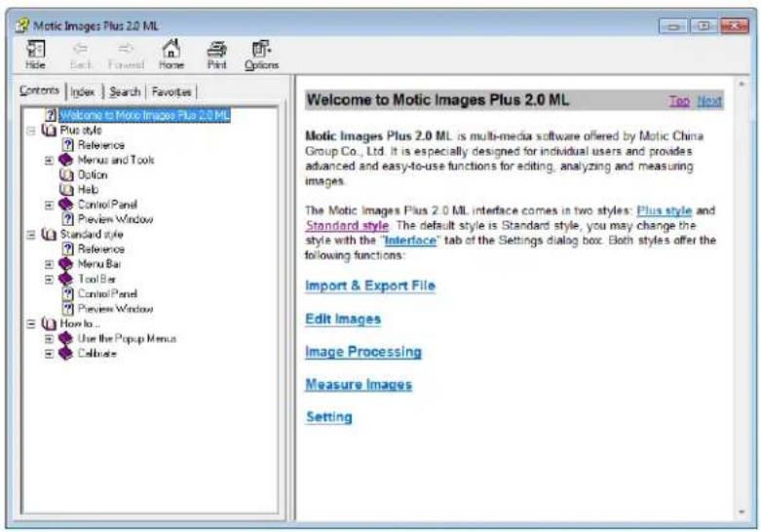Open the Import & Export File link
This screenshot has height=532, width=761.
pos(370,285)
